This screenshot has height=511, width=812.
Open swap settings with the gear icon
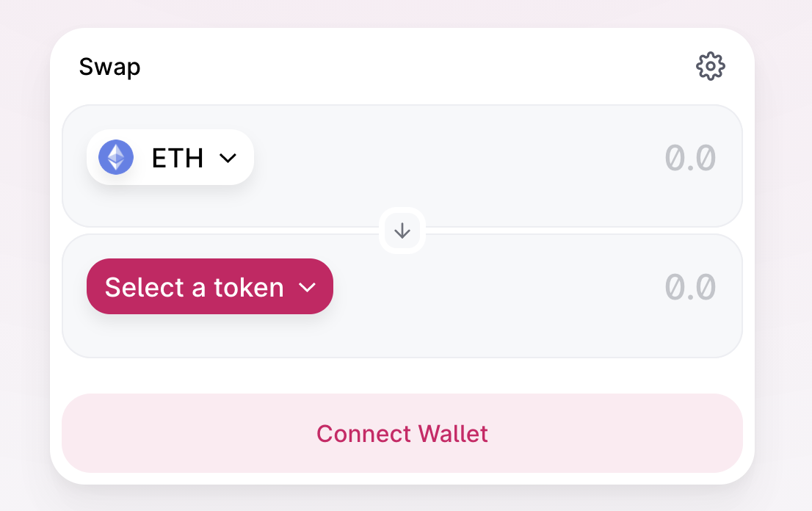711,66
